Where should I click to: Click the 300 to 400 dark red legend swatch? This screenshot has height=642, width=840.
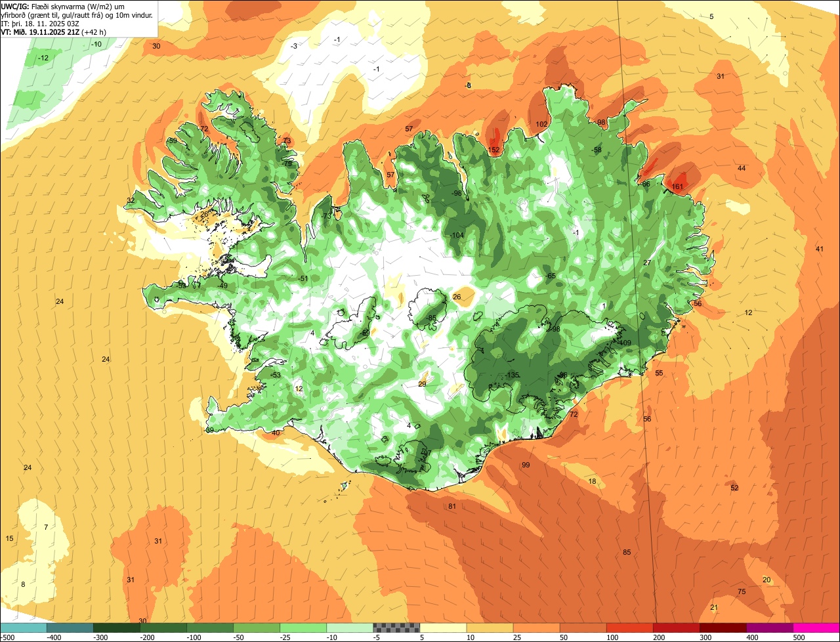tap(723, 627)
